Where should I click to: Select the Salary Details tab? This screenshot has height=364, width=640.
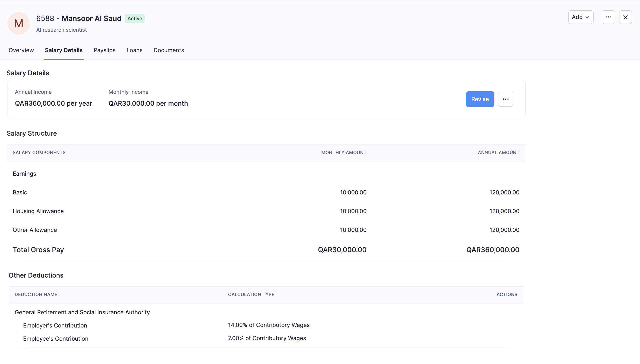(64, 50)
